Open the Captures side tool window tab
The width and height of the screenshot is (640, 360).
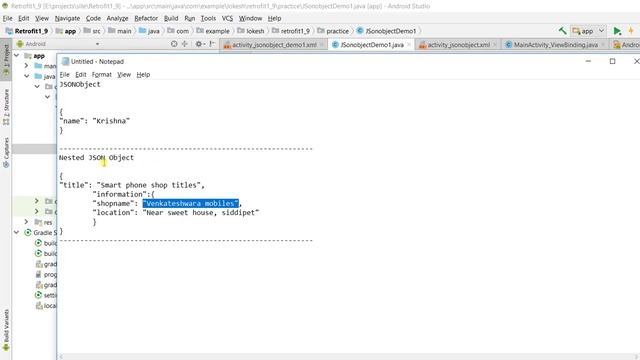pos(6,153)
